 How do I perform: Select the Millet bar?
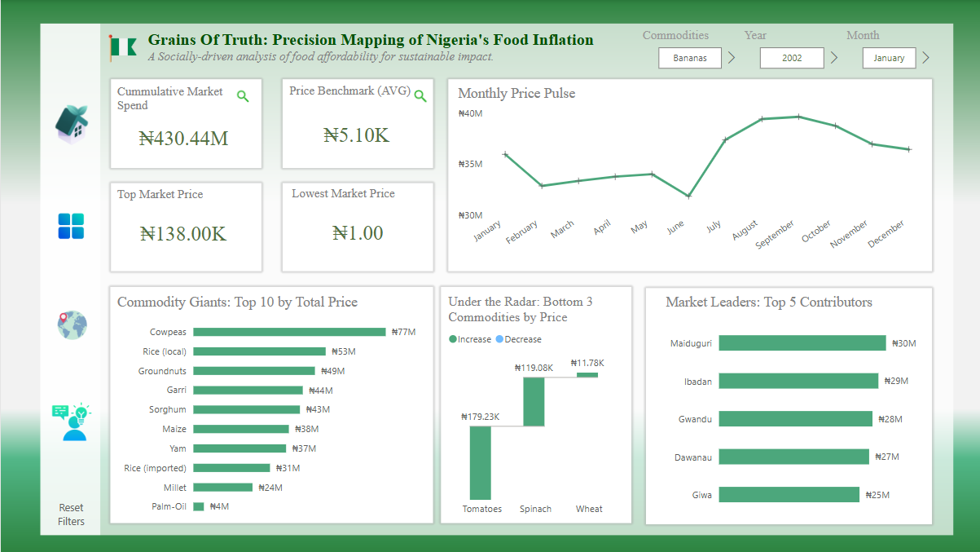(223, 488)
